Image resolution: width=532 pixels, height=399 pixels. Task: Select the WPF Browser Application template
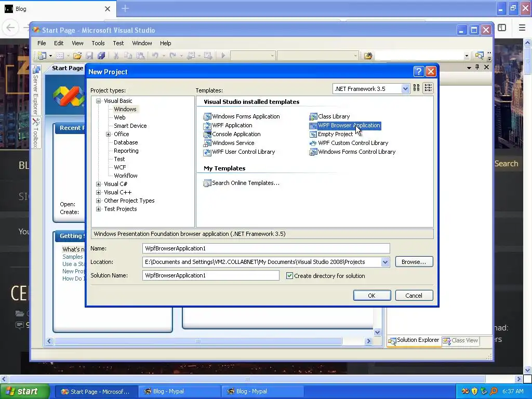pyautogui.click(x=345, y=125)
